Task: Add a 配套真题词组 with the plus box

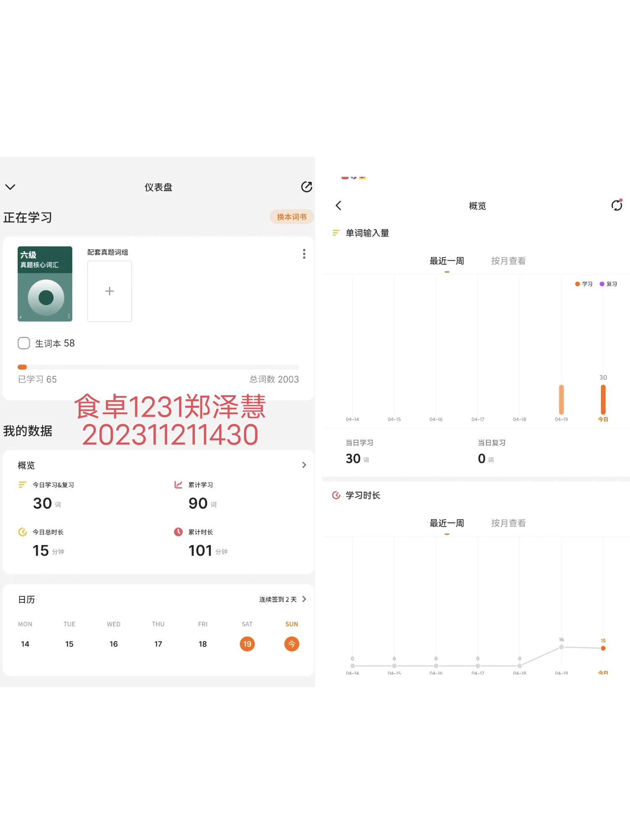Action: click(x=109, y=291)
